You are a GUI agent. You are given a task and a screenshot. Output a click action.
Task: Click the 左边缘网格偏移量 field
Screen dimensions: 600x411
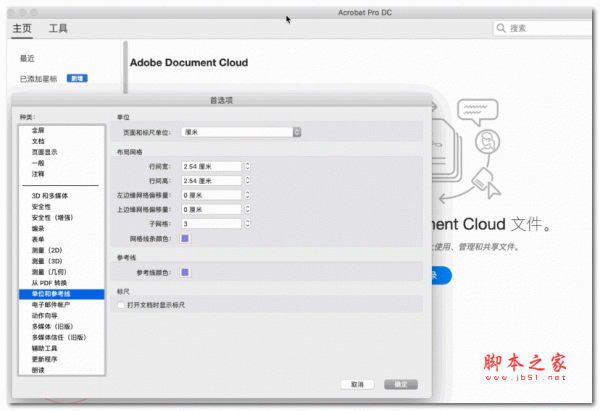tap(211, 195)
